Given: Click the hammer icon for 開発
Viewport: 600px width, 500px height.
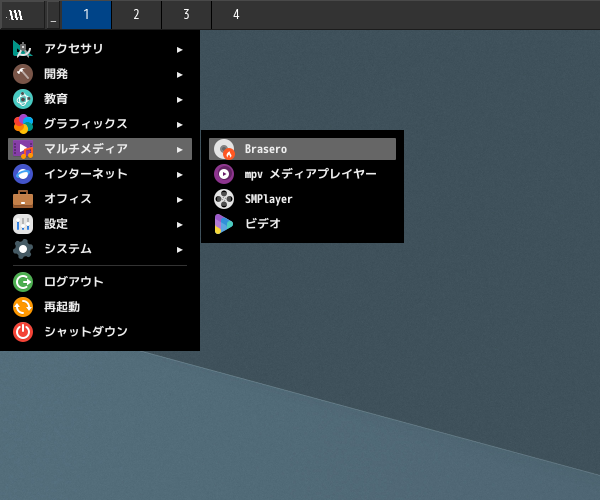Looking at the screenshot, I should click(x=23, y=74).
